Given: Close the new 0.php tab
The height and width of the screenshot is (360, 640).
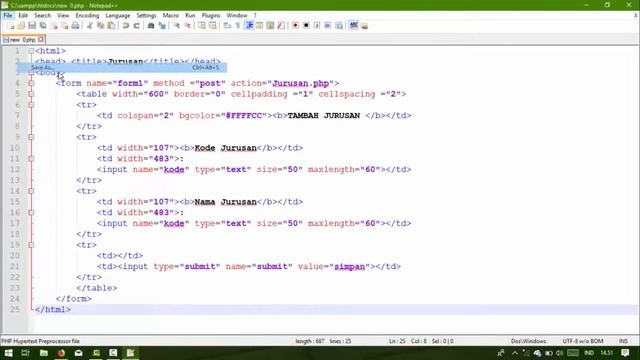Looking at the screenshot, I should 41,40.
